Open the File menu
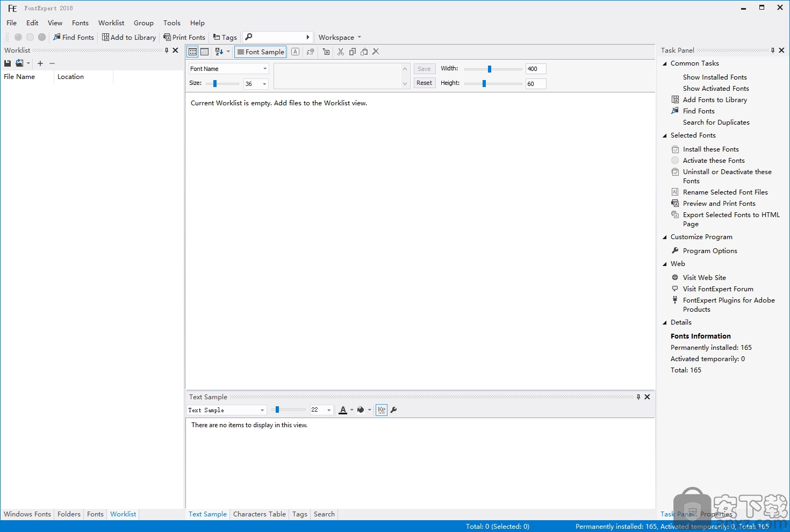790x532 pixels. 12,23
